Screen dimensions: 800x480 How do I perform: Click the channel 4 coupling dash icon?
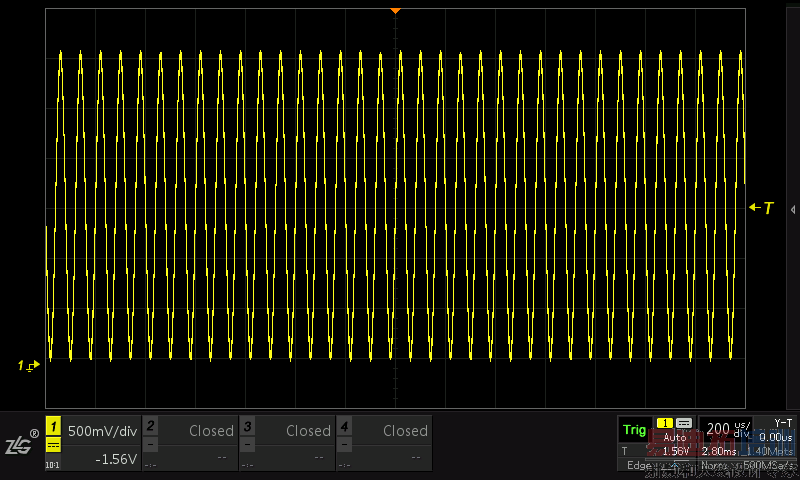pyautogui.click(x=344, y=445)
